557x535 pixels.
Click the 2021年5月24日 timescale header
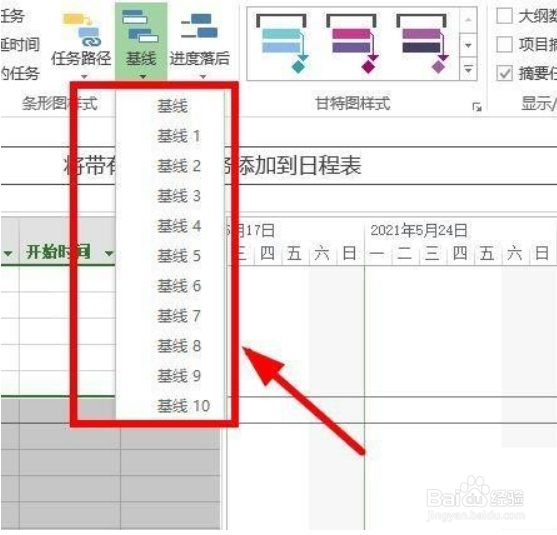tap(419, 230)
